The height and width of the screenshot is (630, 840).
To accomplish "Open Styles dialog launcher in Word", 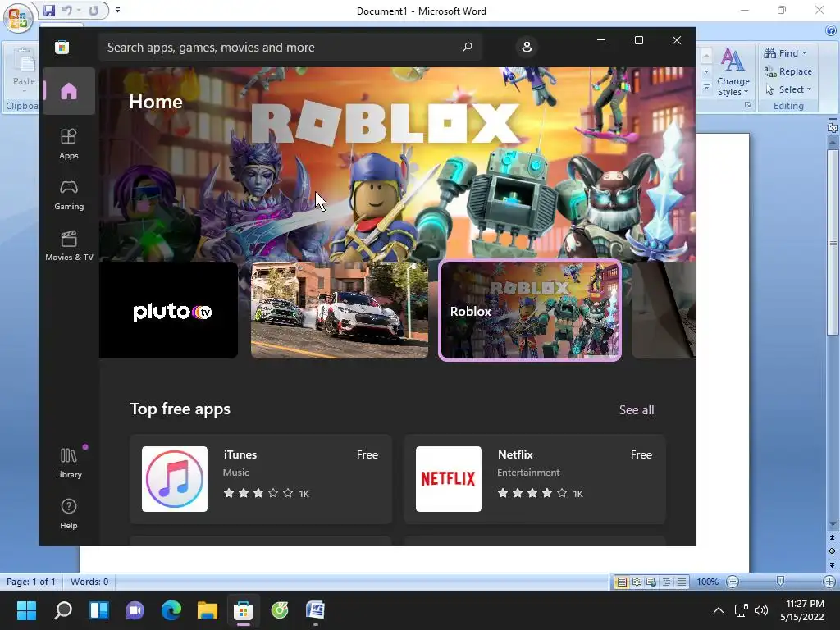I will click(x=748, y=106).
